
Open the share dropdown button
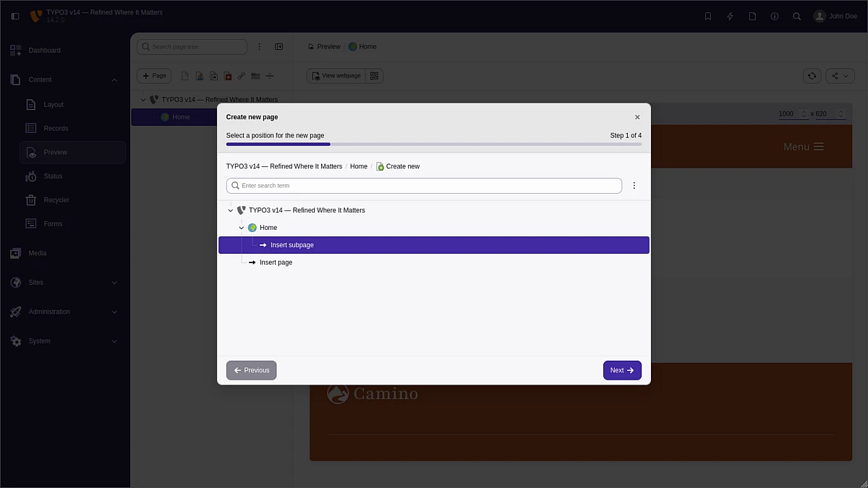pos(840,76)
